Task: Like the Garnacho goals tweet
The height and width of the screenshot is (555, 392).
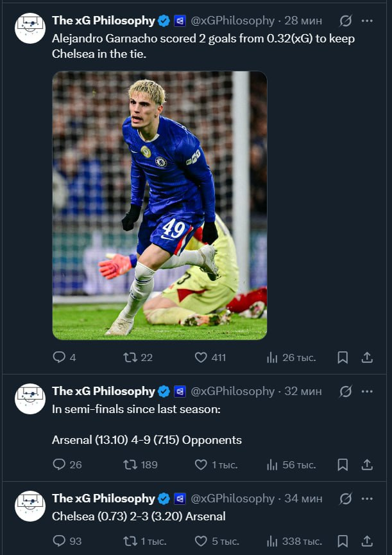Action: (x=201, y=357)
